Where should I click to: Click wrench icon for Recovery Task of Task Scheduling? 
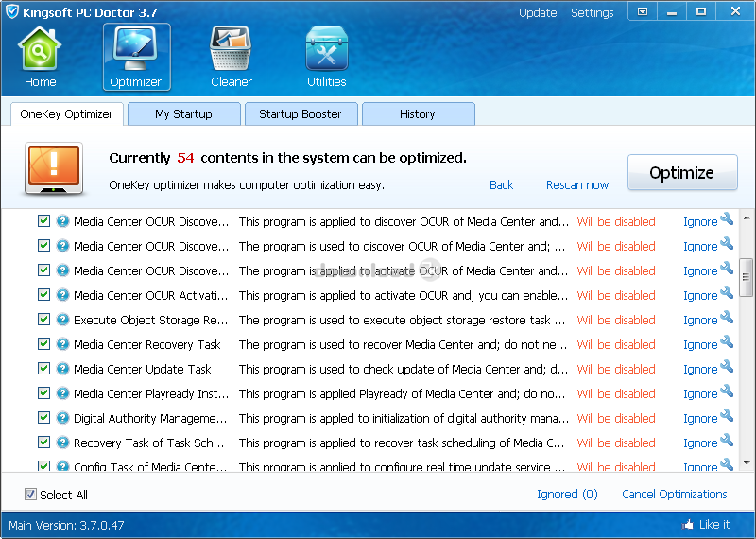pos(727,441)
